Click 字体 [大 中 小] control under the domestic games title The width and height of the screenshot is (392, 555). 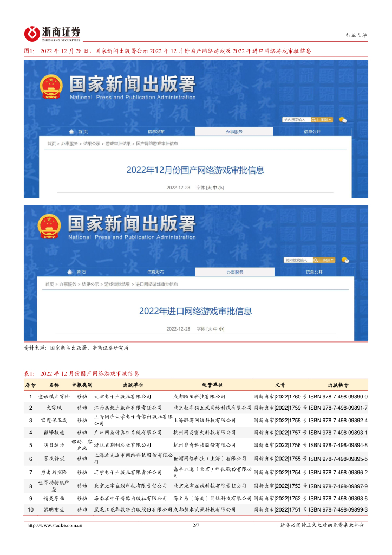[210, 188]
